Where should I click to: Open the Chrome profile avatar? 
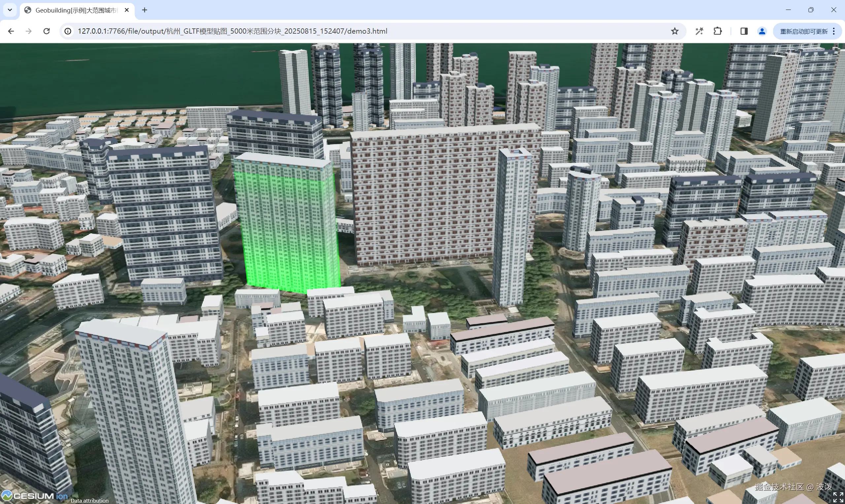click(762, 31)
